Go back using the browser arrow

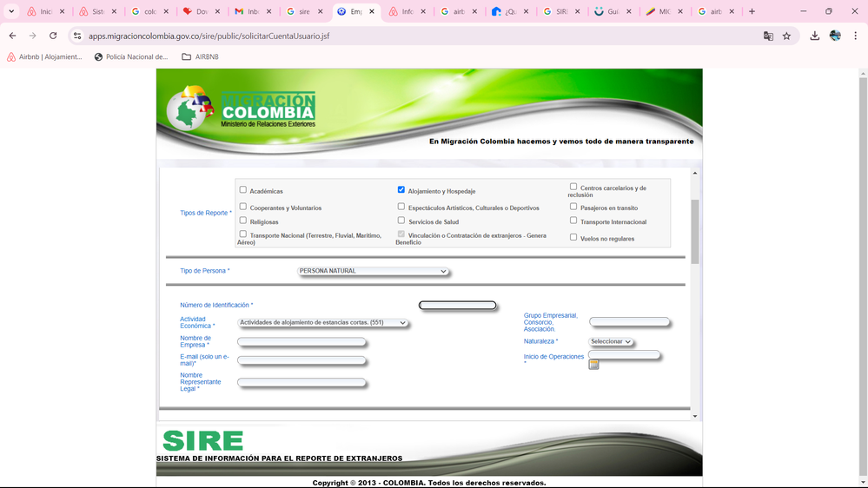tap(12, 36)
